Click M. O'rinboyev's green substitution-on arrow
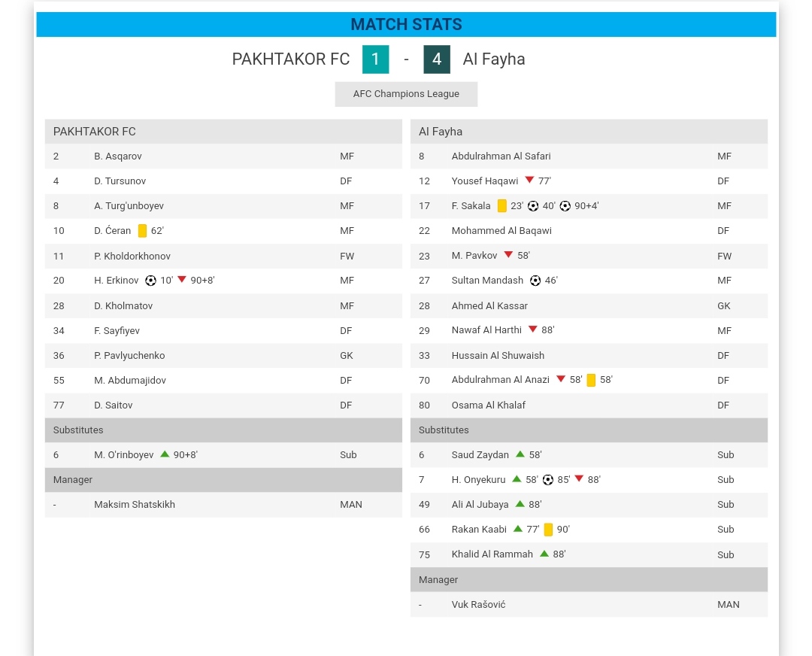 165,454
